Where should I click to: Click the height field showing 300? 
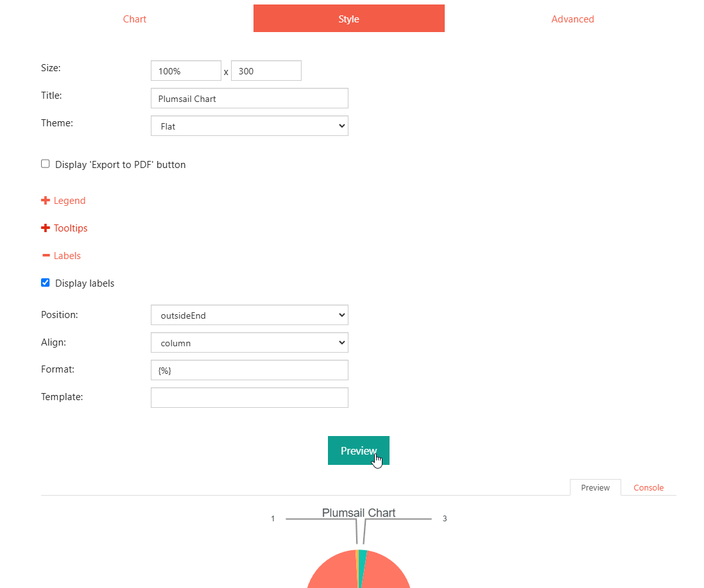tap(266, 71)
